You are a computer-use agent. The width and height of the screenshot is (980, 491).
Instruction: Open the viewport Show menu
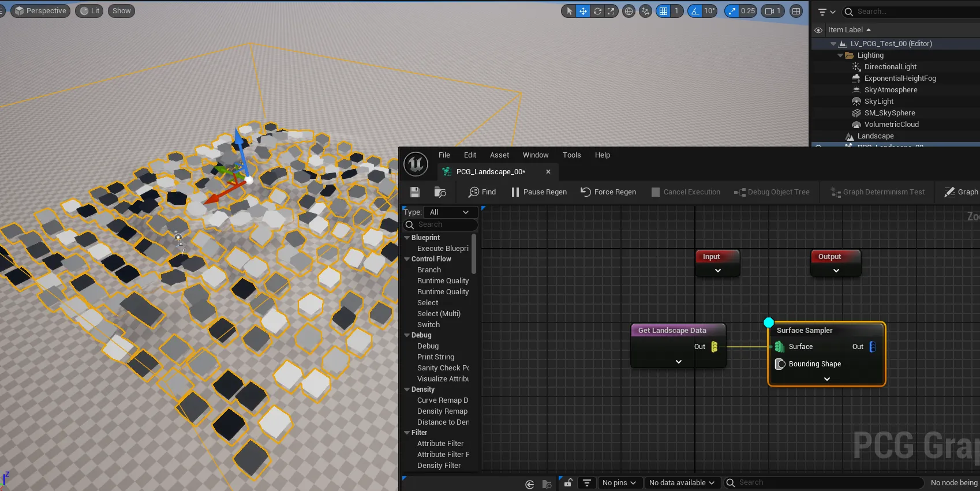pos(122,11)
